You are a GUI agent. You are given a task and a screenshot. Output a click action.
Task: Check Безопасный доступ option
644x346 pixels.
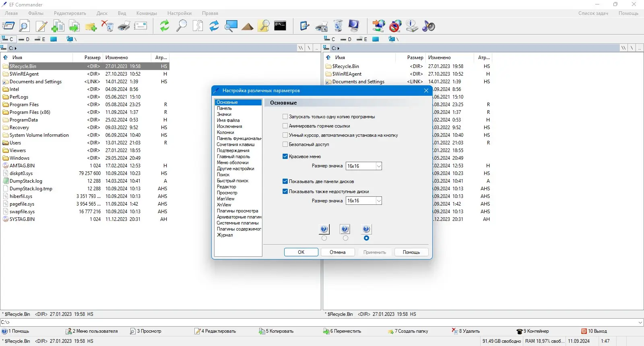pos(285,144)
